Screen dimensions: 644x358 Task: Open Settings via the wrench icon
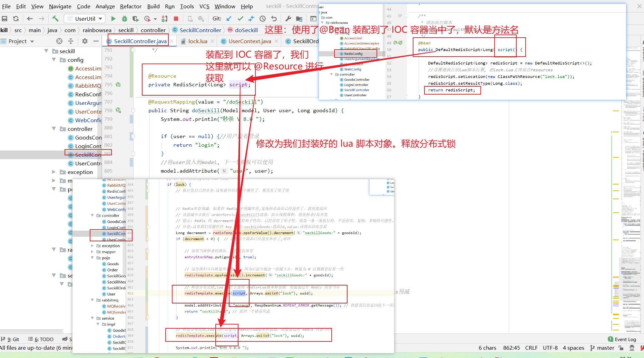pos(289,18)
